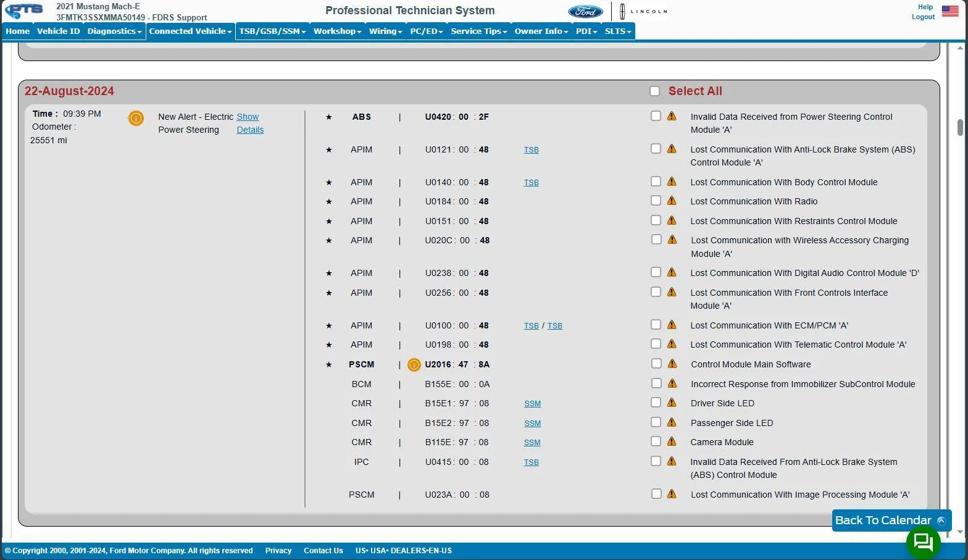Click warning triangle for Lost Communication With Radio
This screenshot has height=560, width=968.
[x=672, y=201]
